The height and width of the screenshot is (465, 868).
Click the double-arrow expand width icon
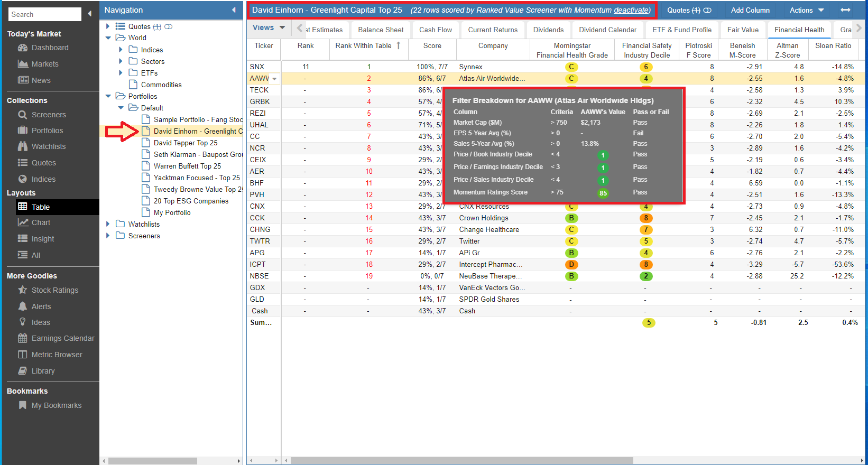point(845,10)
